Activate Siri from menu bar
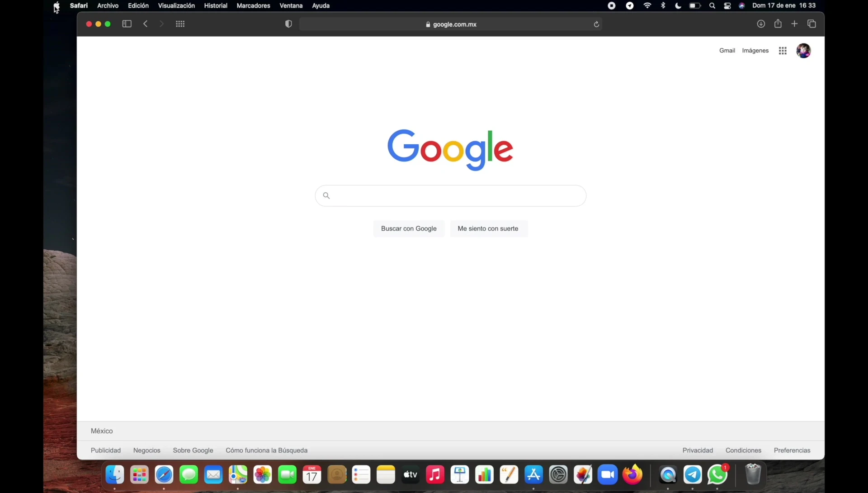 [742, 6]
